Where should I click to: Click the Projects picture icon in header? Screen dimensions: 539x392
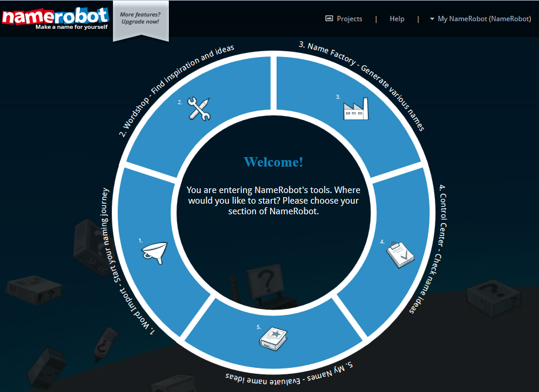coord(329,19)
